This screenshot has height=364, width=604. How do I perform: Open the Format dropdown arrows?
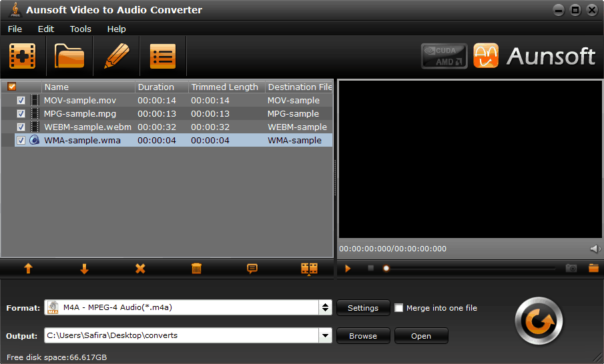pos(325,307)
